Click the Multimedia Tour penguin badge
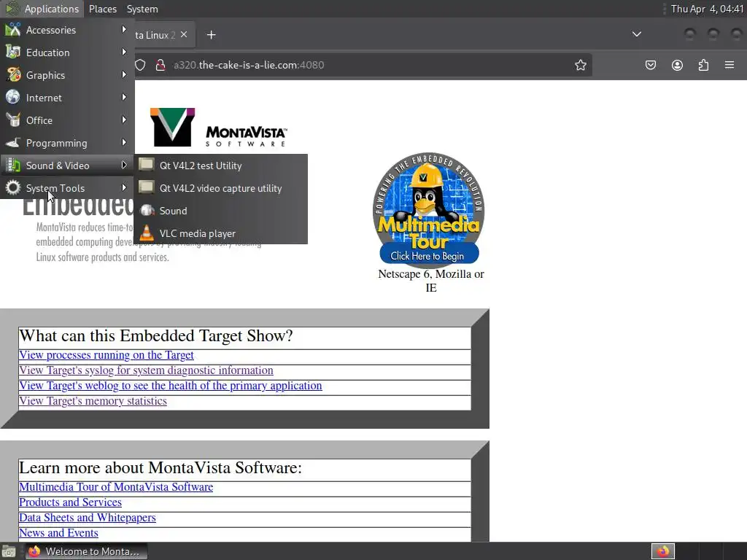747x560 pixels. point(429,209)
